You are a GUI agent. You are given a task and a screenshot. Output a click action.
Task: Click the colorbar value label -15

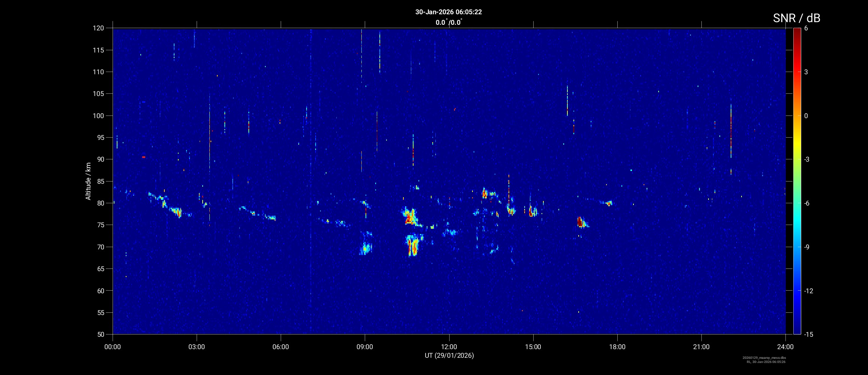[808, 334]
